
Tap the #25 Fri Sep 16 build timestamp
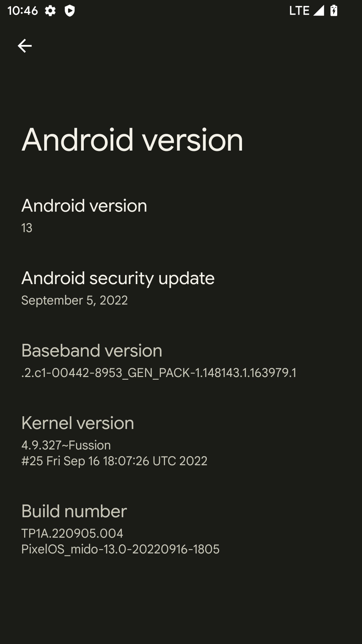[114, 461]
